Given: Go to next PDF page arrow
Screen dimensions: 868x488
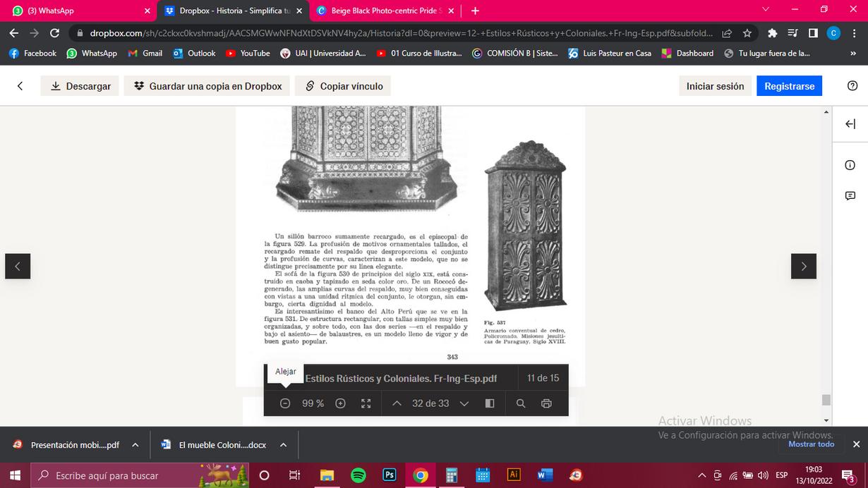Looking at the screenshot, I should [x=464, y=403].
